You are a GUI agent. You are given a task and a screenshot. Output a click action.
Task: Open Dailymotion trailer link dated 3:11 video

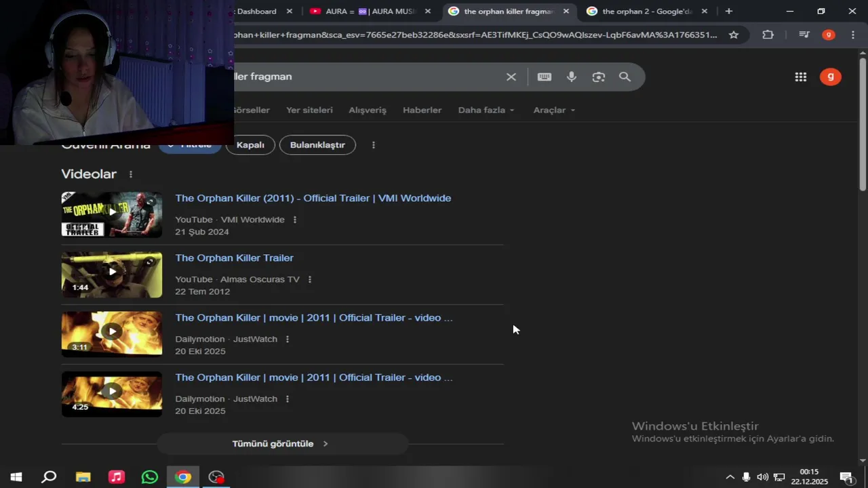coord(314,317)
